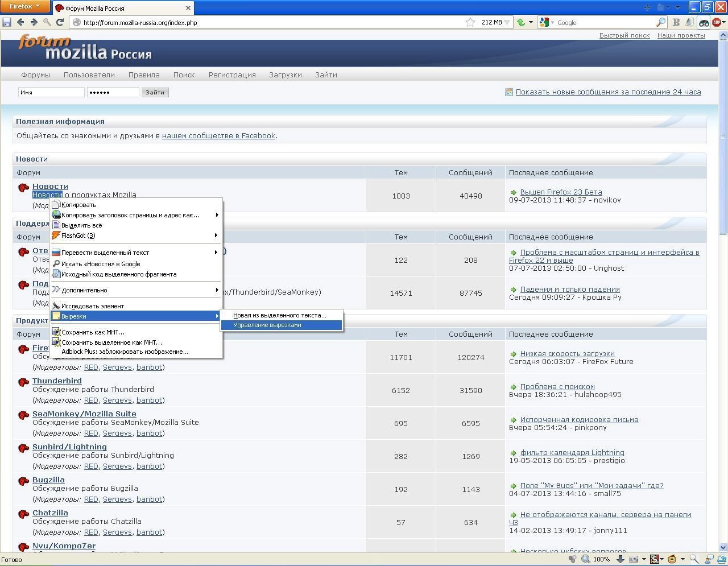Click the Зайти login button next to password

point(155,92)
